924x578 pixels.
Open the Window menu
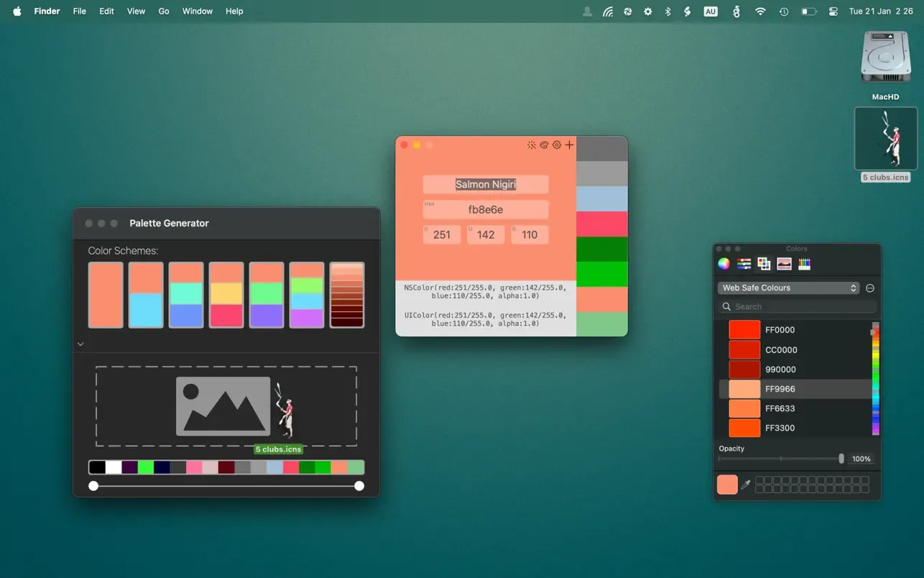pos(197,12)
